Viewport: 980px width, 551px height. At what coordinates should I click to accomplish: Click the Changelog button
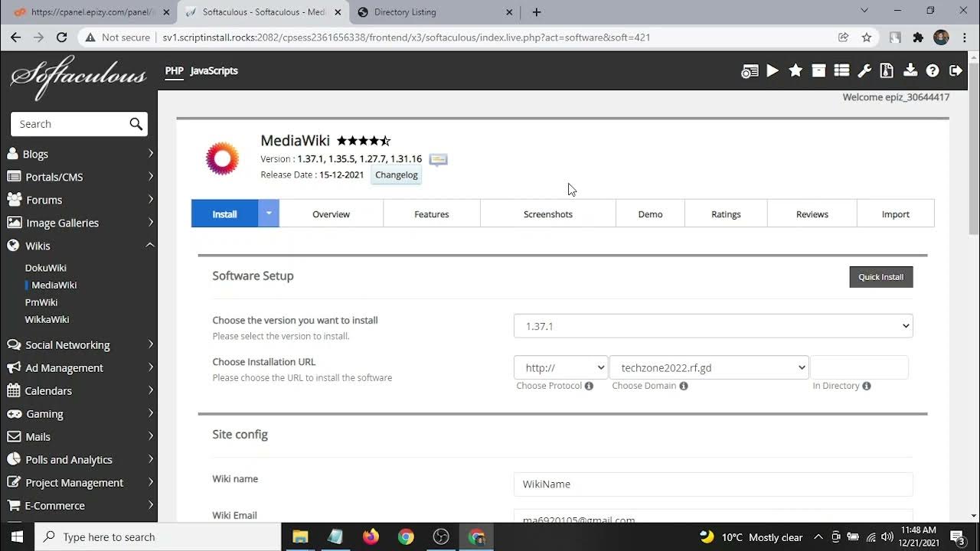[x=397, y=174]
